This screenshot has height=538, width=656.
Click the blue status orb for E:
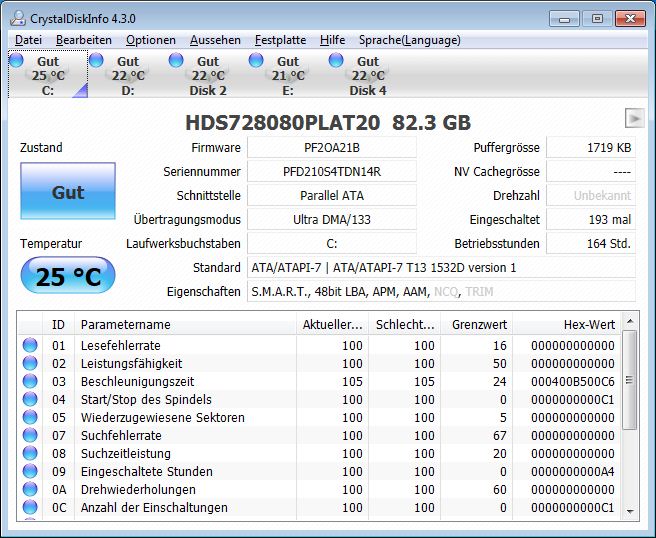coord(256,60)
